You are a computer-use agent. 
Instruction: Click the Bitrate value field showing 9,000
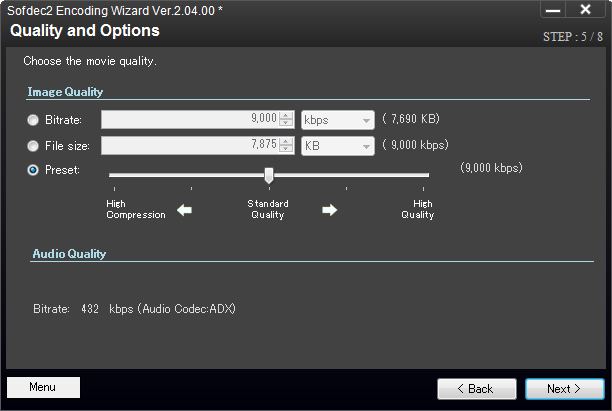(x=189, y=119)
